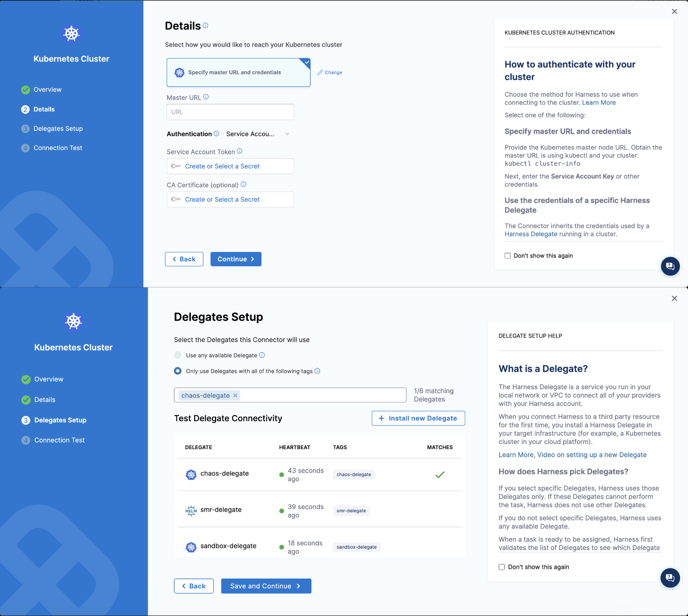This screenshot has width=688, height=616.
Task: Click the smr-delegate tag chip in table
Action: (x=351, y=511)
